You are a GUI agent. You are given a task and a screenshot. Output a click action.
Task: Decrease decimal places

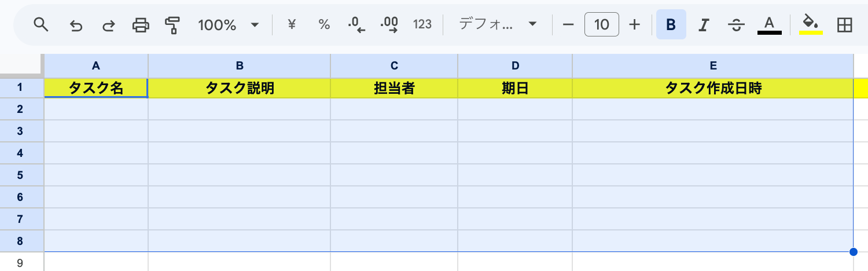357,24
